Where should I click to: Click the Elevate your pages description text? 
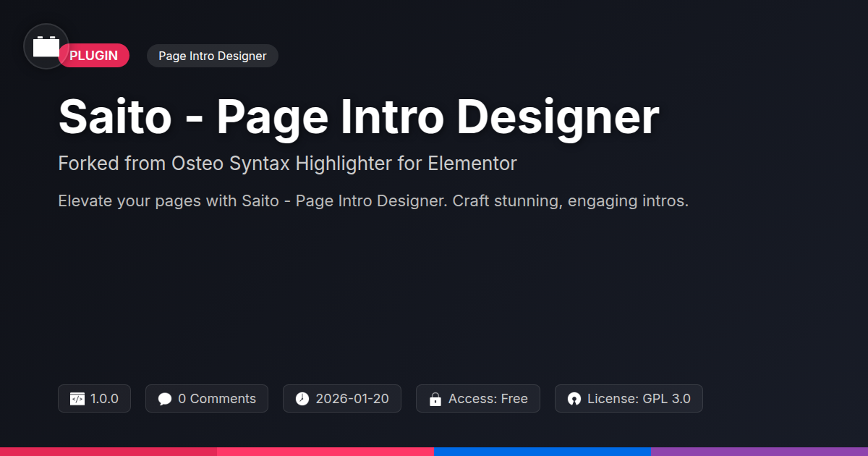point(373,200)
